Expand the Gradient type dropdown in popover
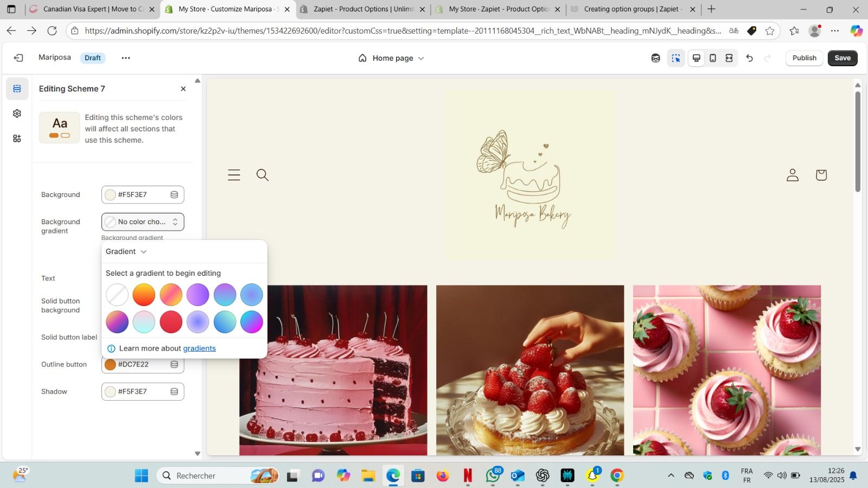 coord(126,251)
